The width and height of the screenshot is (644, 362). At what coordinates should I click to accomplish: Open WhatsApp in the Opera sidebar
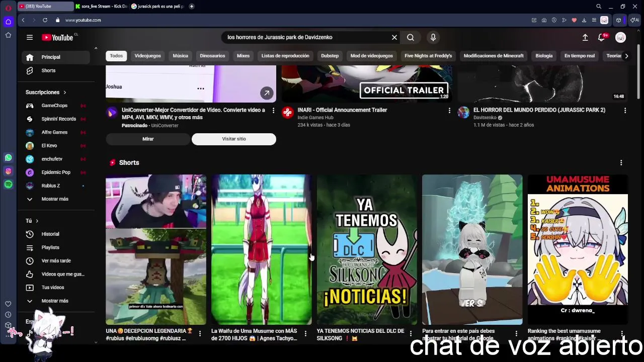click(8, 158)
